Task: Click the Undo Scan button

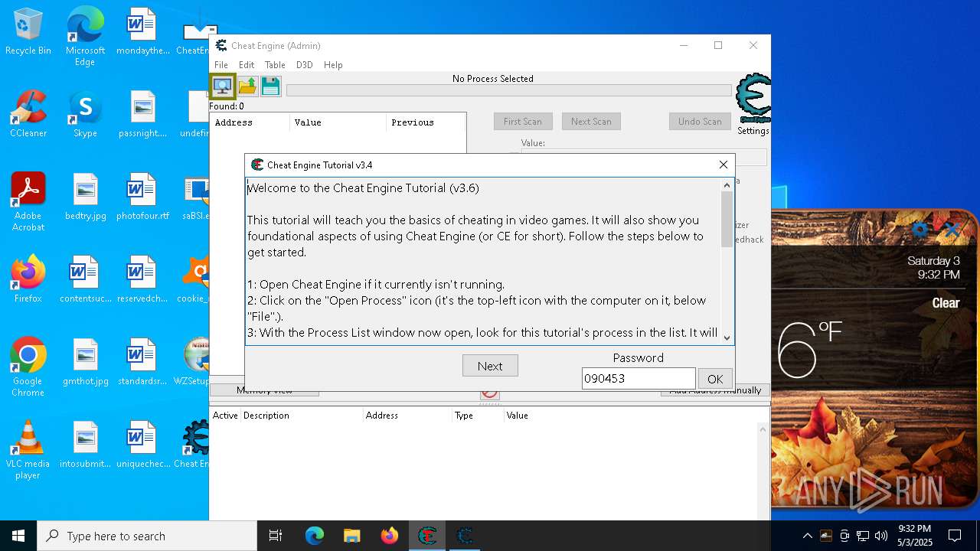Action: pos(700,122)
